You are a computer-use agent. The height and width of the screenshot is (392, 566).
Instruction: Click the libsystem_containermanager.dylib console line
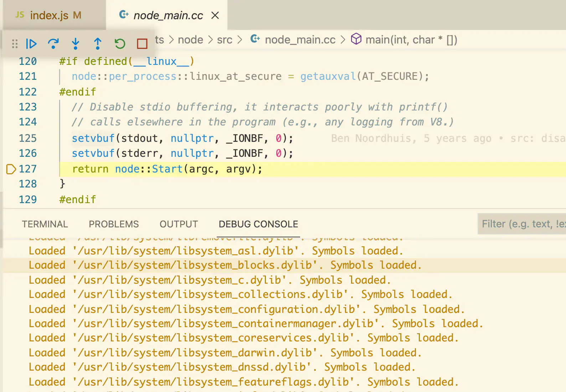click(x=256, y=324)
